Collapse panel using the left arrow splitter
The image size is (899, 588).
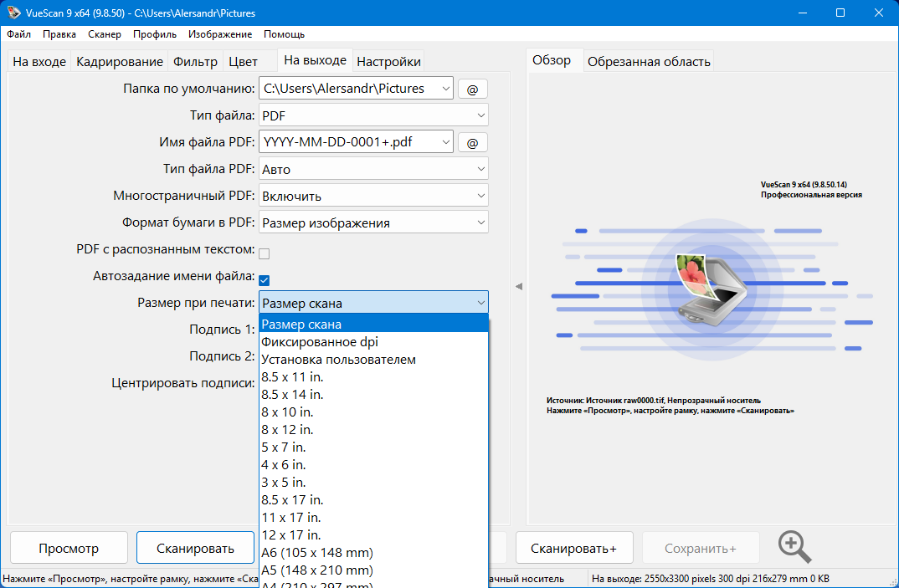click(518, 286)
